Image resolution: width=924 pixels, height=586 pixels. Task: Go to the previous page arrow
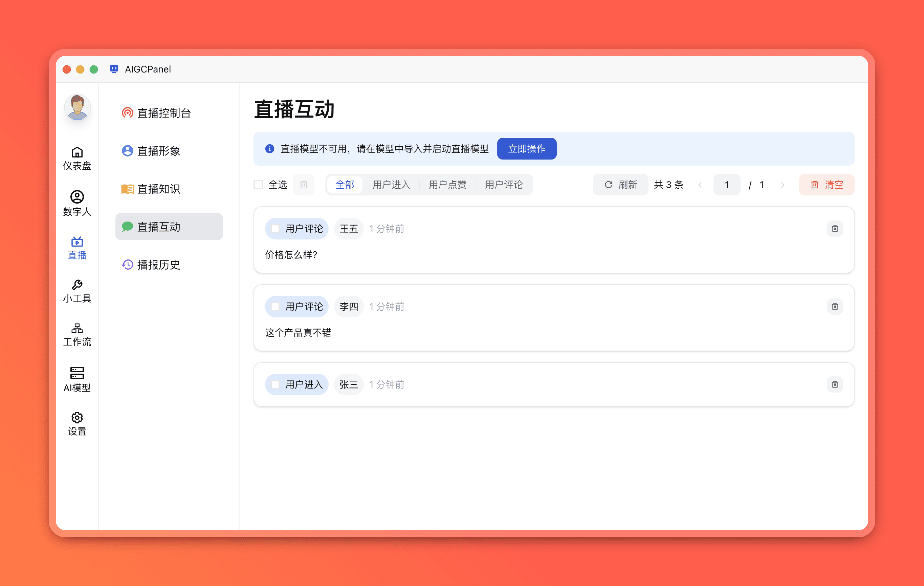pos(700,185)
